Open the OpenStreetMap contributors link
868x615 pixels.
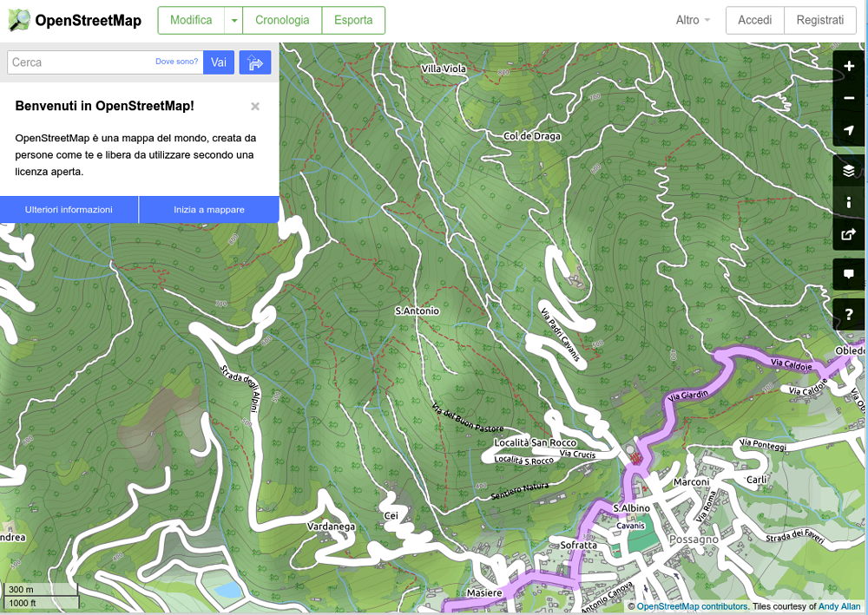[692, 606]
